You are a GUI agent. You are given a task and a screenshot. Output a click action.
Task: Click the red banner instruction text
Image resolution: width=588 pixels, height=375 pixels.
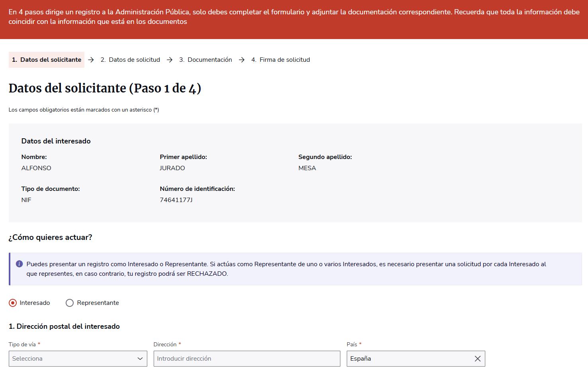pos(294,17)
